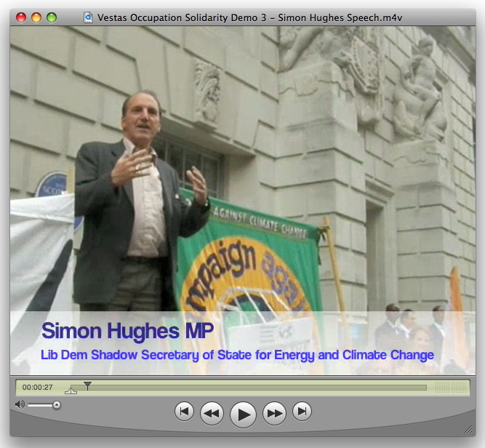This screenshot has width=485, height=448.
Task: Close the QuickTime window with red button
Action: (21, 17)
